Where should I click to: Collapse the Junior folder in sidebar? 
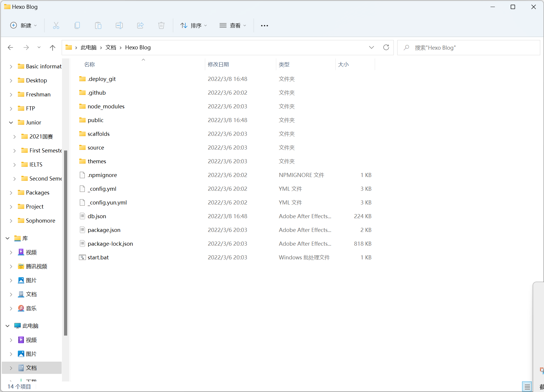11,123
